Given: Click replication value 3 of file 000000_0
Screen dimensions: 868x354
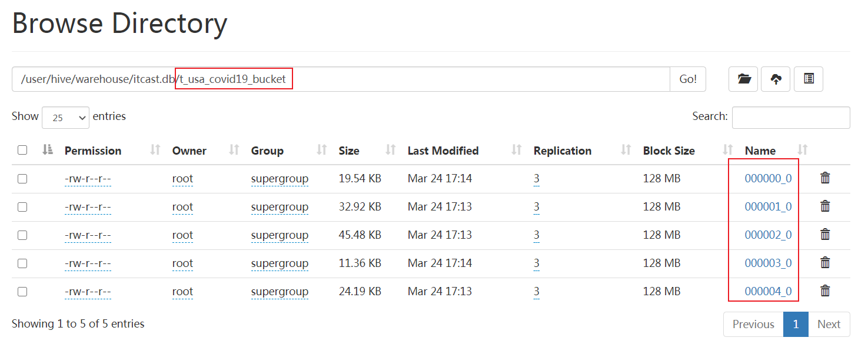Looking at the screenshot, I should tap(536, 178).
